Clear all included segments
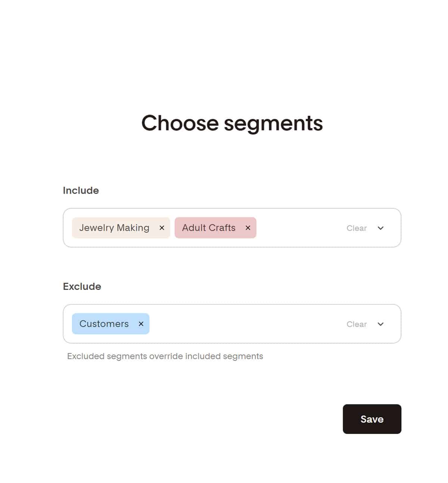Viewport: 448px width, 483px height. pyautogui.click(x=356, y=228)
